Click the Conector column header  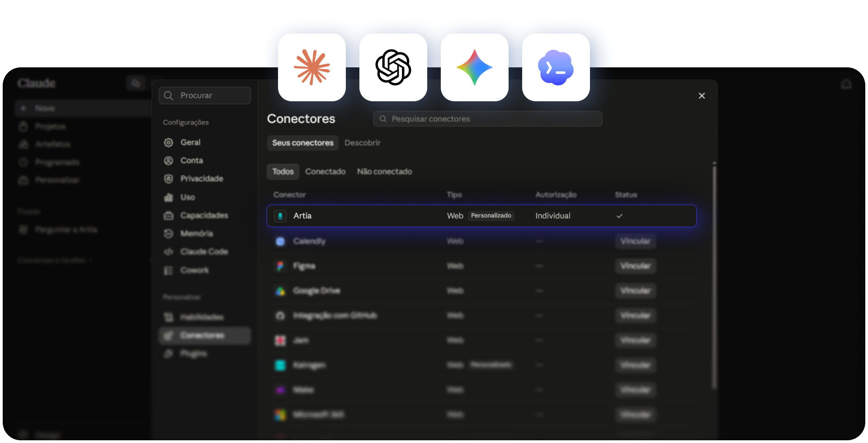point(289,195)
